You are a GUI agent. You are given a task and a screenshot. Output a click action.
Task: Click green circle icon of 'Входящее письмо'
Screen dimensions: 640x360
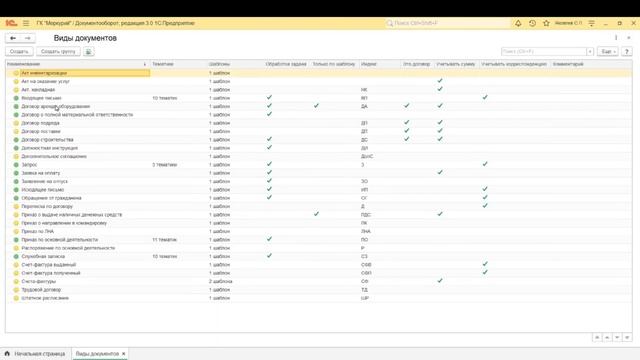(x=16, y=98)
